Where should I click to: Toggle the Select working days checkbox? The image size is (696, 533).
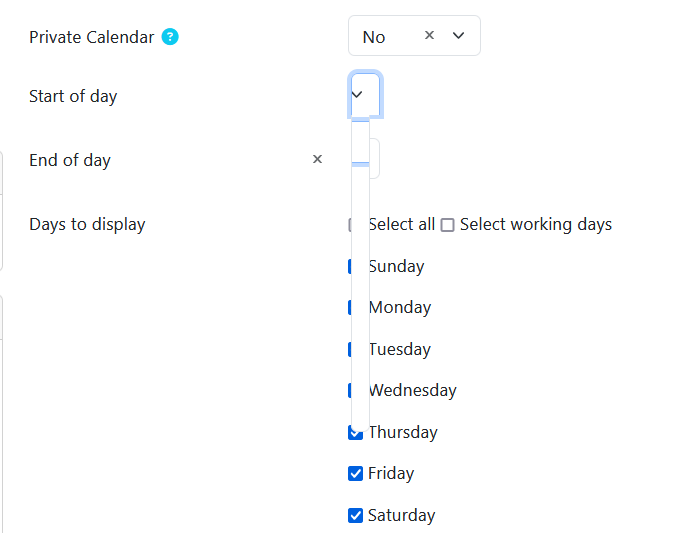click(447, 225)
